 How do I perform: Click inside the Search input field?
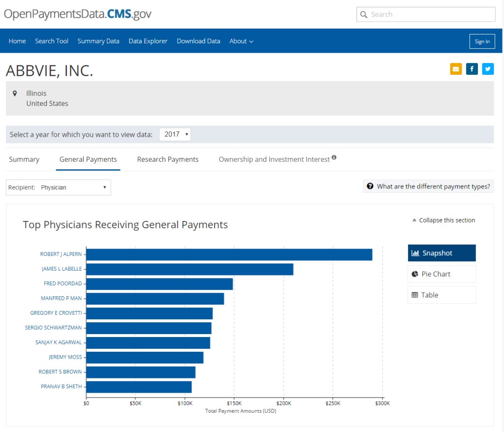coord(428,14)
